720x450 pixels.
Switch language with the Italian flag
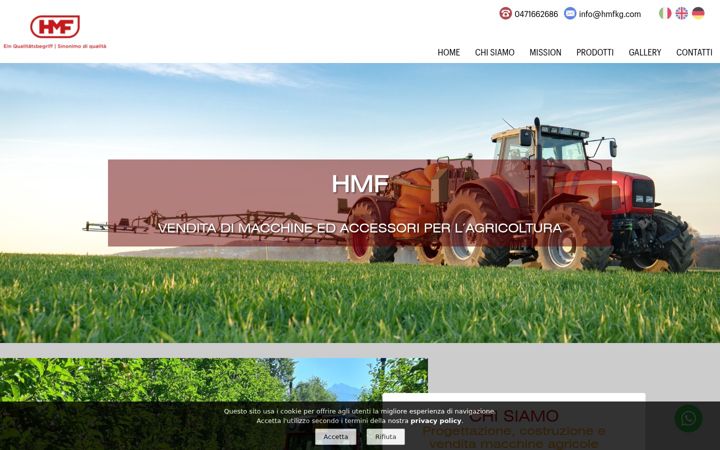(665, 13)
